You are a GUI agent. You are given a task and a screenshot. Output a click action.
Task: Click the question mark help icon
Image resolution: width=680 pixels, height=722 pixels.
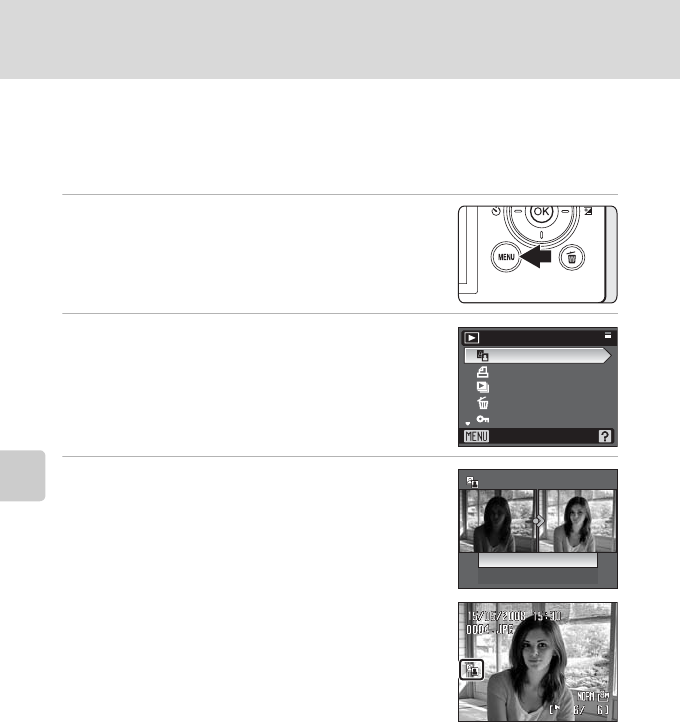(605, 436)
